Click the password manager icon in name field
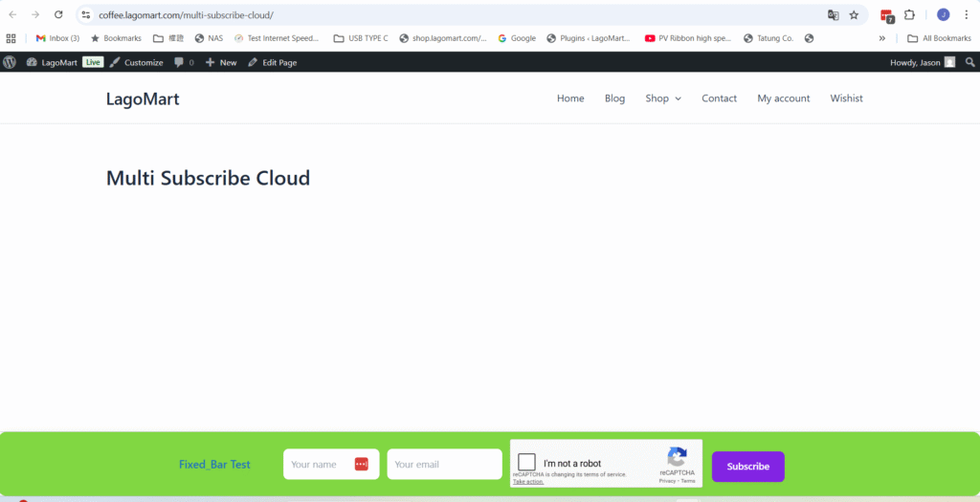Image resolution: width=980 pixels, height=502 pixels. pos(361,465)
